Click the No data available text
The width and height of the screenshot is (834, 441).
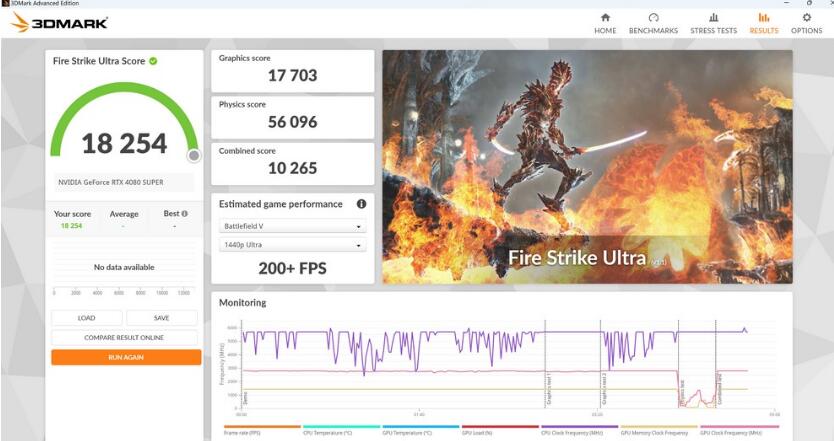click(124, 267)
